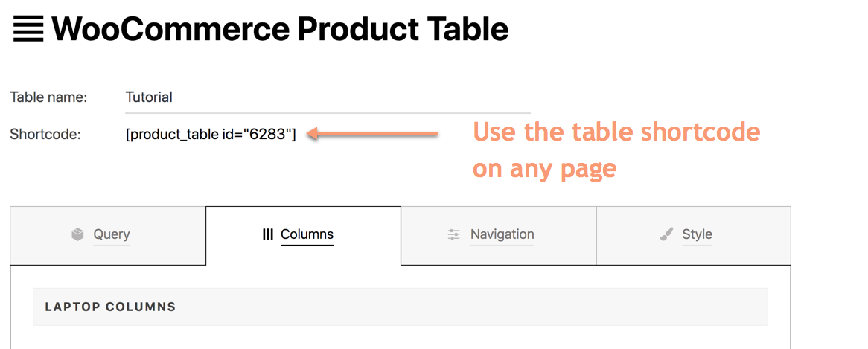Click the "Shortcode:" label

[x=45, y=135]
